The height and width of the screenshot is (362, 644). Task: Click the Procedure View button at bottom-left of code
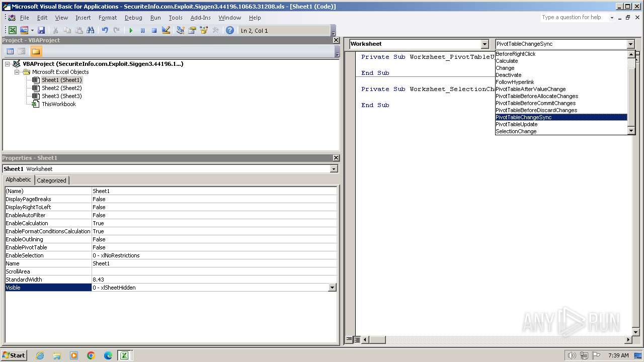(349, 340)
